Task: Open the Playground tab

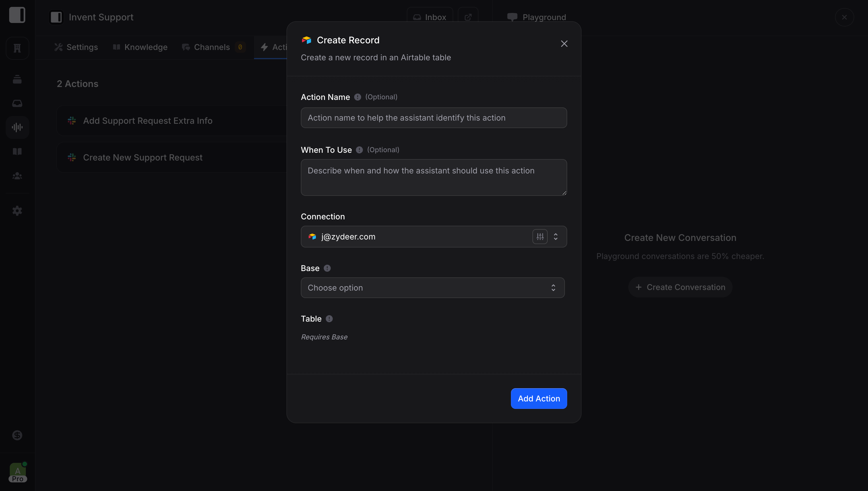Action: point(537,17)
